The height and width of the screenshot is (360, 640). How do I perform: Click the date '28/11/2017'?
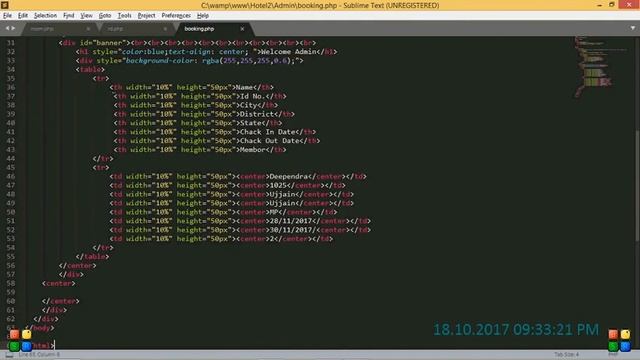291,221
